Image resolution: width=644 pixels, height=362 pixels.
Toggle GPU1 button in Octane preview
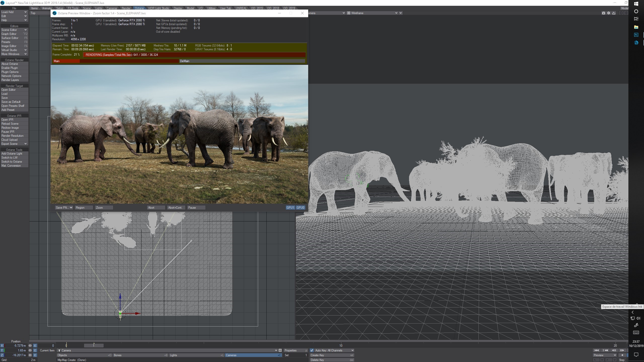click(290, 208)
